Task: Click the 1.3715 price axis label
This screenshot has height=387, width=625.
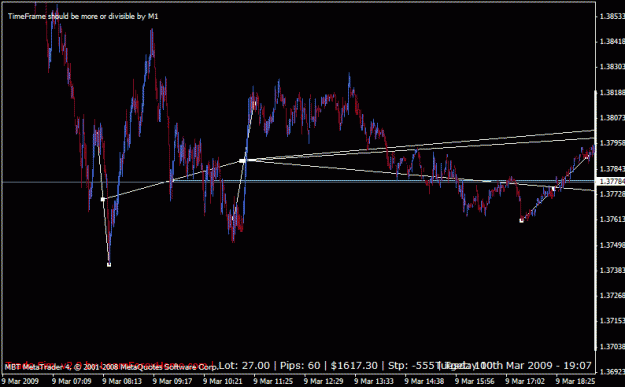Action: (x=612, y=321)
